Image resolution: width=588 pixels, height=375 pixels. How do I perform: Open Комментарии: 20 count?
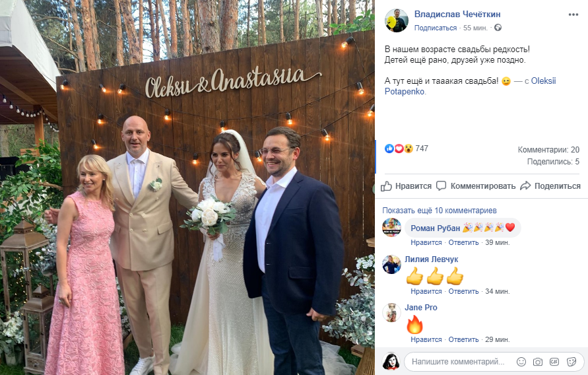pyautogui.click(x=548, y=150)
